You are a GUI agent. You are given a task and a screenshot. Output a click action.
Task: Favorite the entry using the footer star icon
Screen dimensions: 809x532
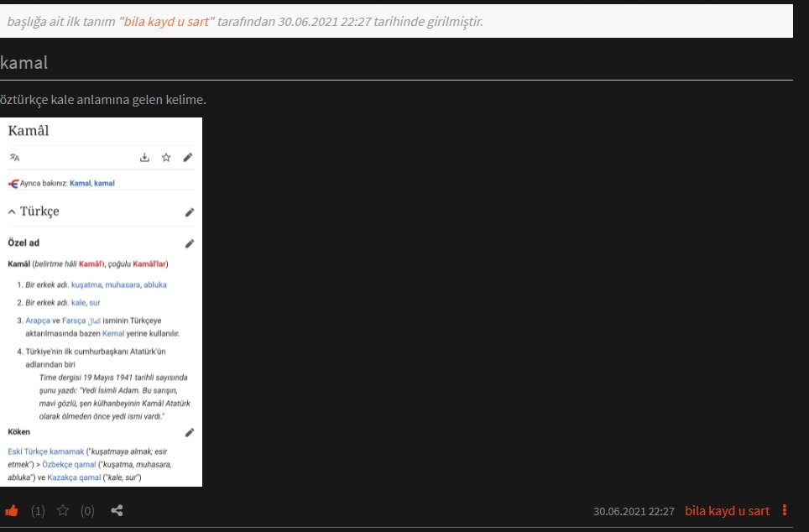[x=62, y=510]
